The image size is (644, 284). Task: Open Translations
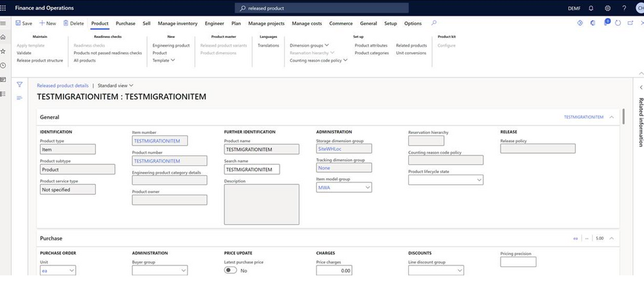tap(268, 46)
